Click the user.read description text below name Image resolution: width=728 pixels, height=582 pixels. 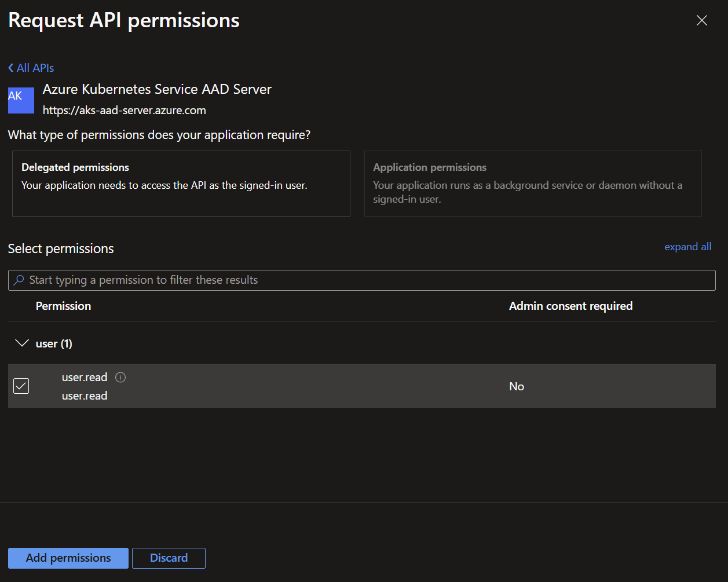[x=85, y=396]
